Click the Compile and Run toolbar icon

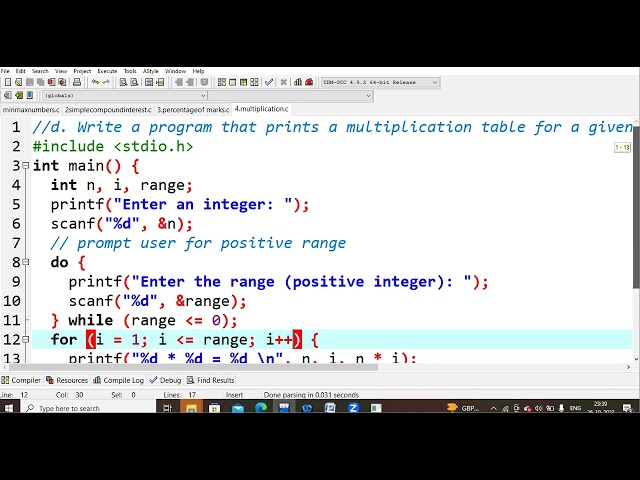243,82
